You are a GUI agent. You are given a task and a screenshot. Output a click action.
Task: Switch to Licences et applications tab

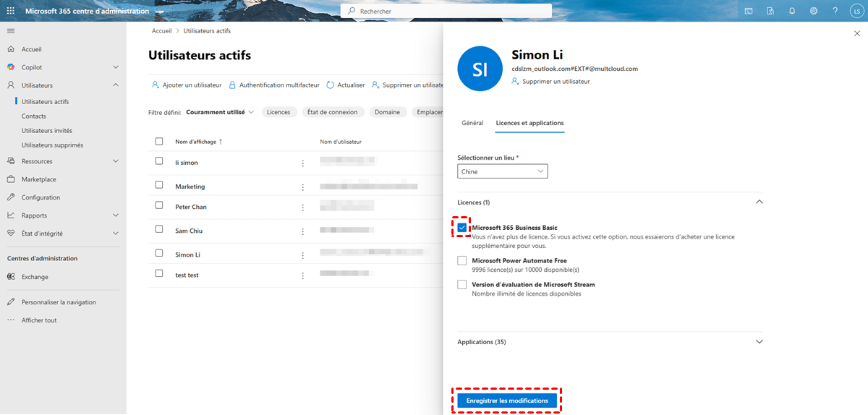(x=529, y=123)
